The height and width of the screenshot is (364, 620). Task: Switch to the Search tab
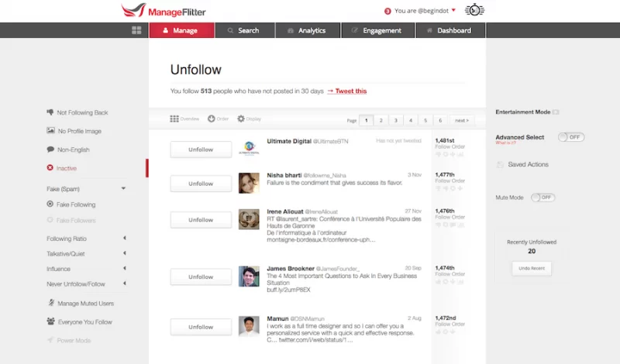(245, 30)
